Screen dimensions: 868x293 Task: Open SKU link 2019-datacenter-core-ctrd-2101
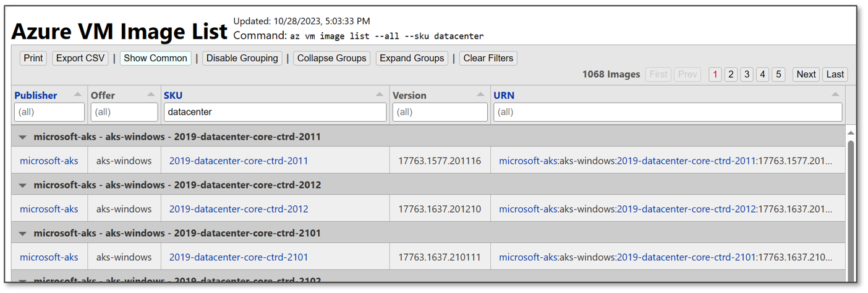click(239, 257)
